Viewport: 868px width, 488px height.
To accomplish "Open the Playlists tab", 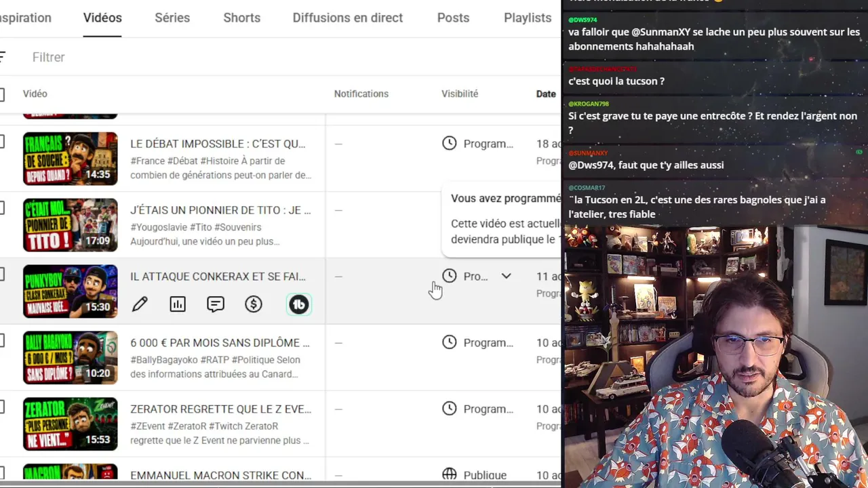I will pyautogui.click(x=528, y=18).
